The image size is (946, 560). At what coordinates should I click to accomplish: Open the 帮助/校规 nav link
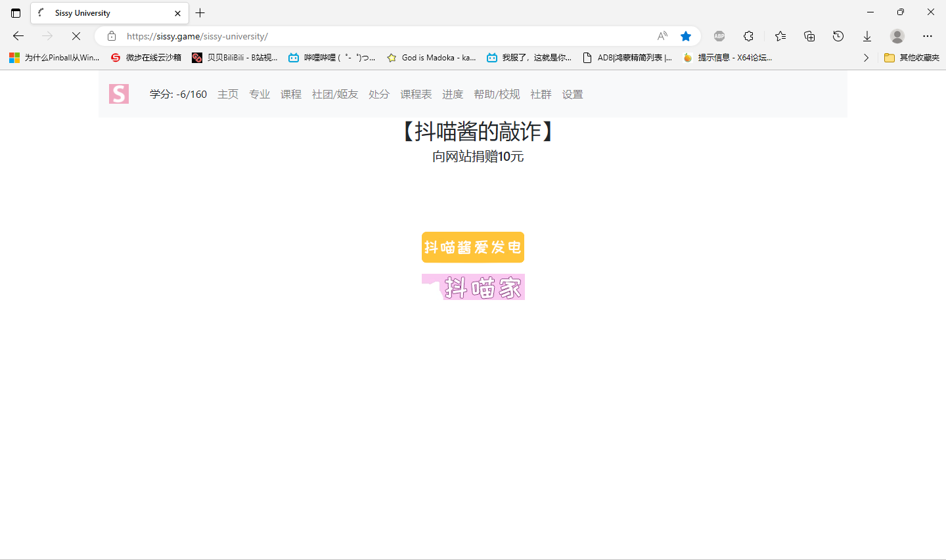(497, 95)
